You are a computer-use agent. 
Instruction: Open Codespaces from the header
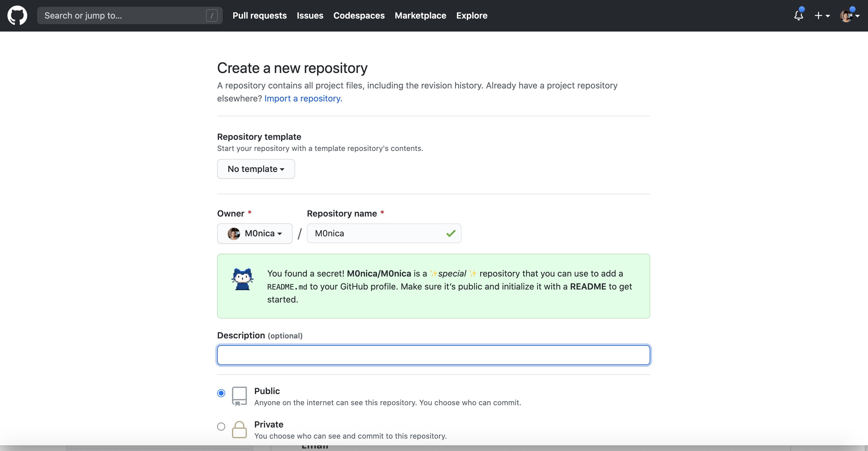pyautogui.click(x=359, y=15)
